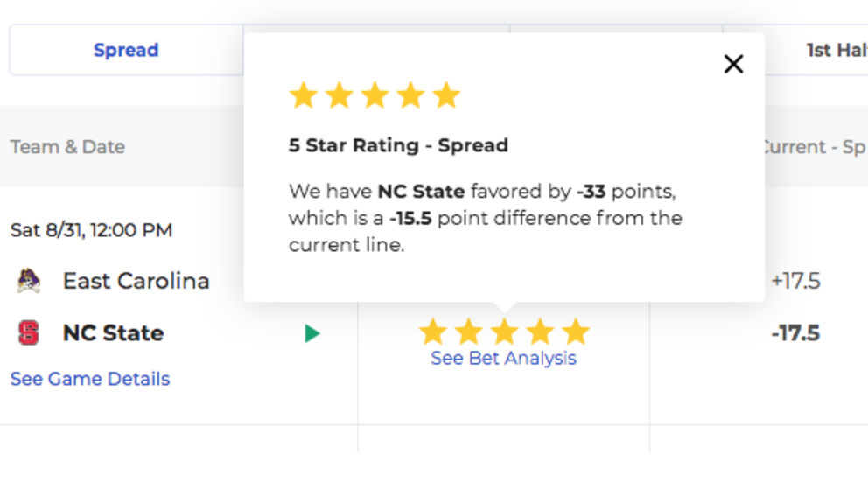Select the East Carolina team name
868x490 pixels.
pos(136,281)
